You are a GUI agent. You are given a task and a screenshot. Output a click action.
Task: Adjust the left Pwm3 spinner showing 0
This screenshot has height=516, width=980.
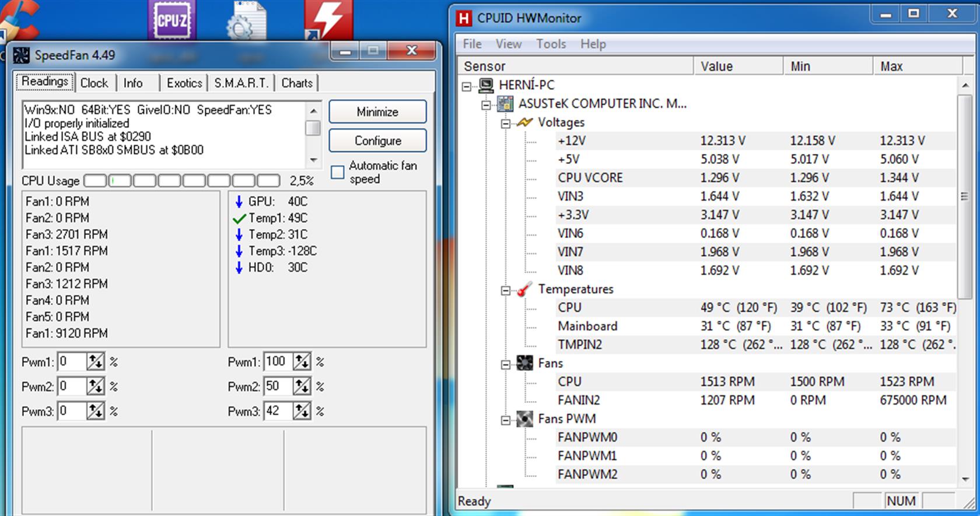pos(96,411)
